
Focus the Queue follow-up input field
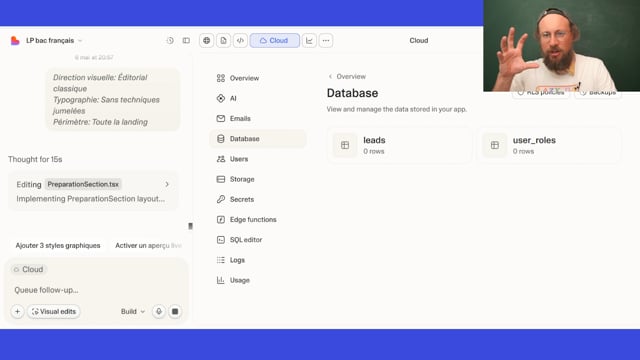(96, 290)
